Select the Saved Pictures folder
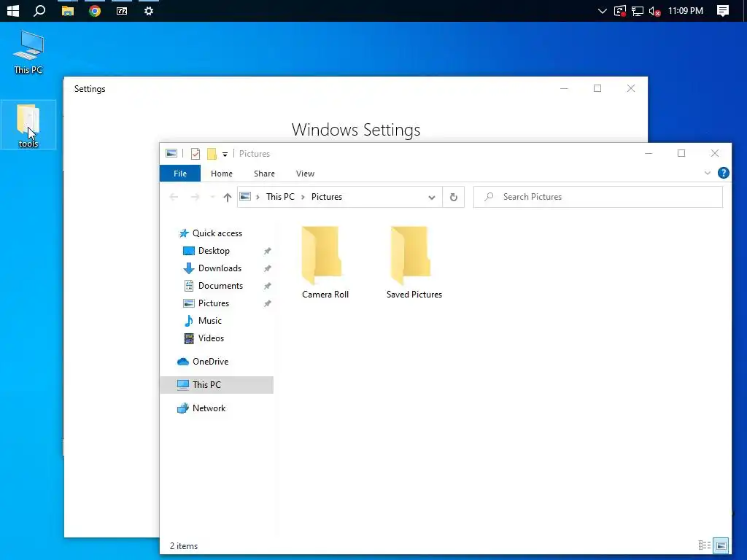Screen dimensions: 747x560 (x=414, y=262)
